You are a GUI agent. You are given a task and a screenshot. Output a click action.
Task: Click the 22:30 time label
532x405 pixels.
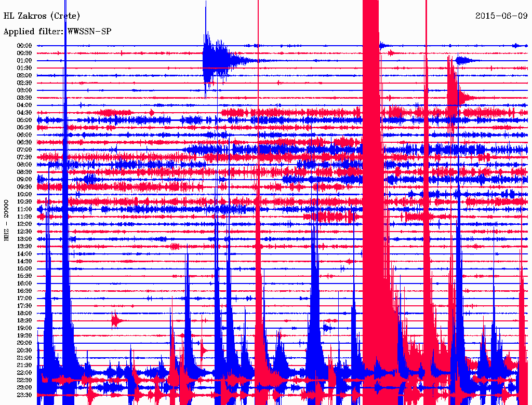[24, 380]
